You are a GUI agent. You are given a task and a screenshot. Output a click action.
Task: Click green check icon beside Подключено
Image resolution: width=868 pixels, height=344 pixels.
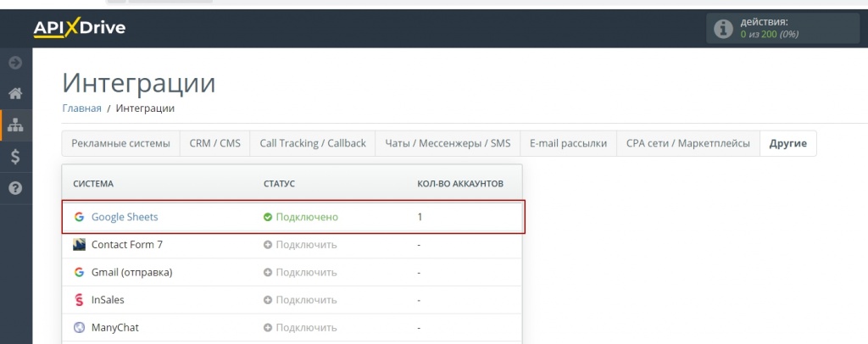(268, 217)
